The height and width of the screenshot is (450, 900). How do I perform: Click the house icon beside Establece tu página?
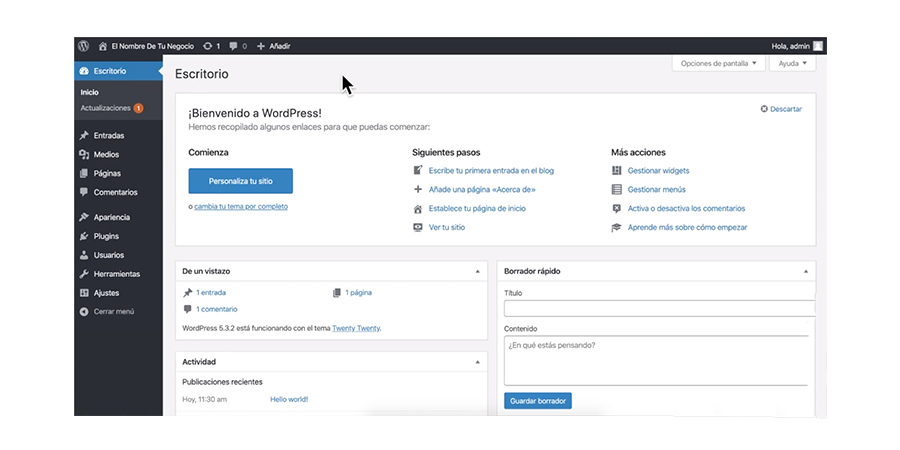coord(418,209)
